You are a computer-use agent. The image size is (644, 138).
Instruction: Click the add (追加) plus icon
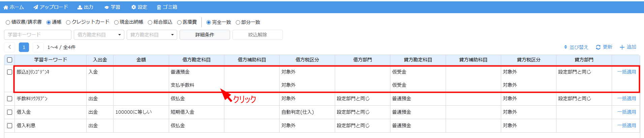622,47
